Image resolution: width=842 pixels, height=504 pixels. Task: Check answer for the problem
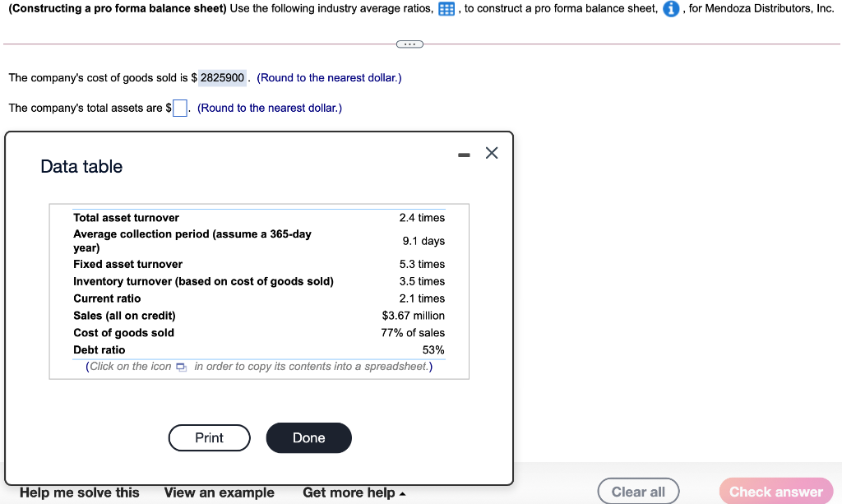point(775,491)
